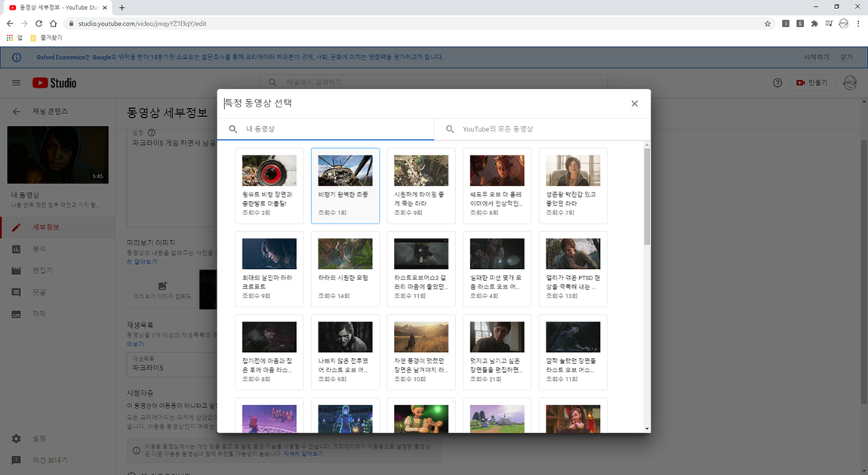Open the Chrome media control icon
Screen dimensions: 868x475
[829, 23]
